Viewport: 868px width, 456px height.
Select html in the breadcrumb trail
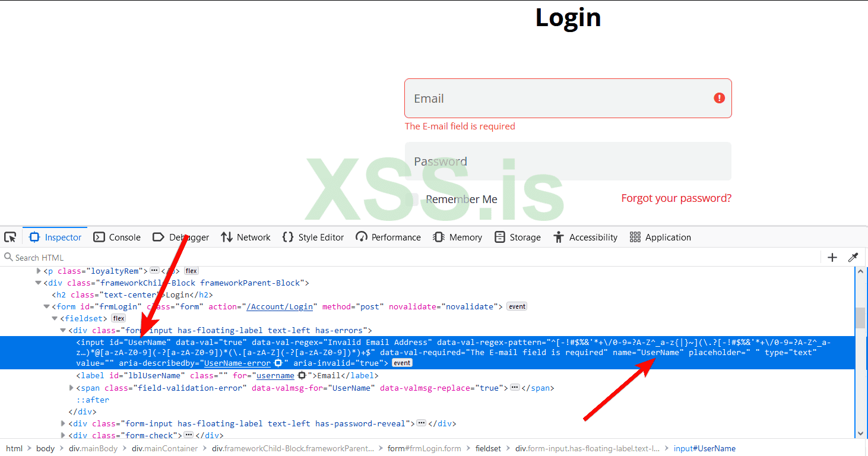coord(14,448)
